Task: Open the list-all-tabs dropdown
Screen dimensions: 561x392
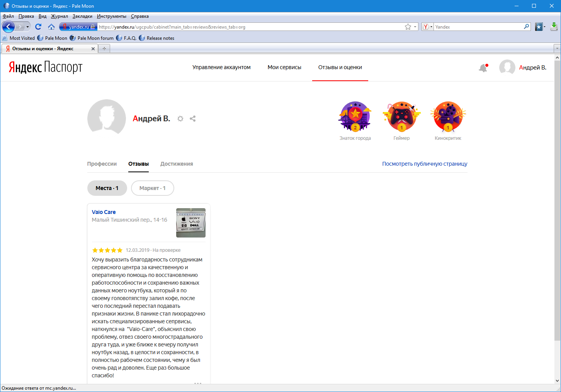Action: pos(557,49)
